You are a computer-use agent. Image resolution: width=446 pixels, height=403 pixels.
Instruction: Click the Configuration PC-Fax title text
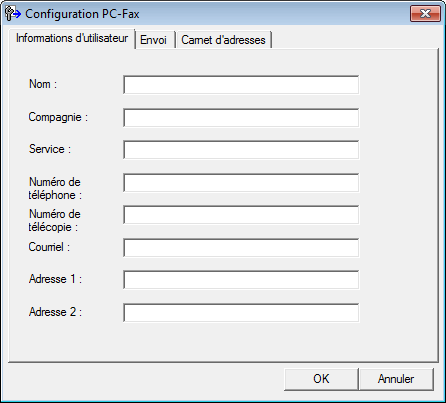click(x=82, y=14)
